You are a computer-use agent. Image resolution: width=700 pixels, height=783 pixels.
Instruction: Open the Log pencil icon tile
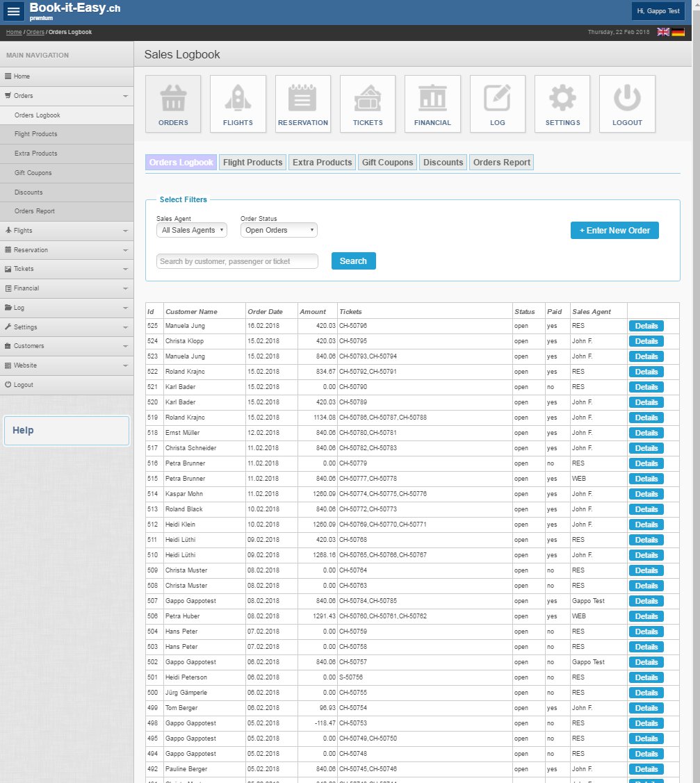[498, 104]
